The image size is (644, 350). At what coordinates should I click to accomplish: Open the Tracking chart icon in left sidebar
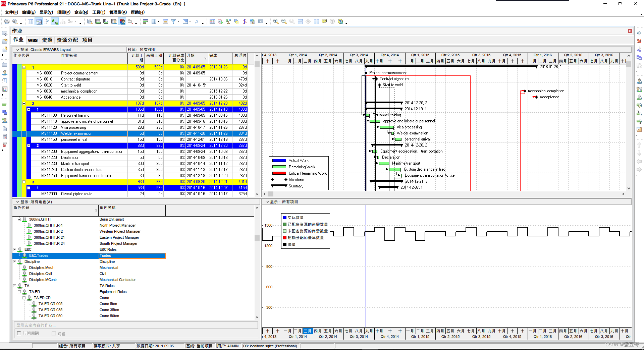[x=5, y=89]
